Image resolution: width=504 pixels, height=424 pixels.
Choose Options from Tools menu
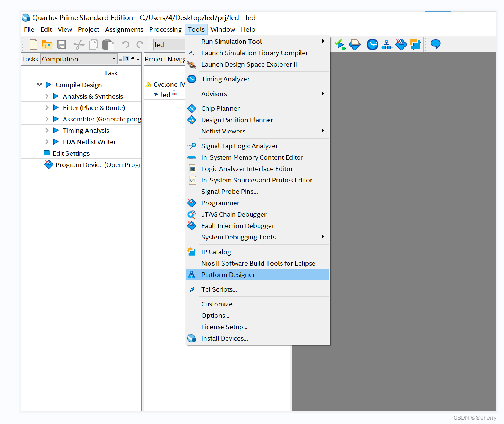(258, 316)
